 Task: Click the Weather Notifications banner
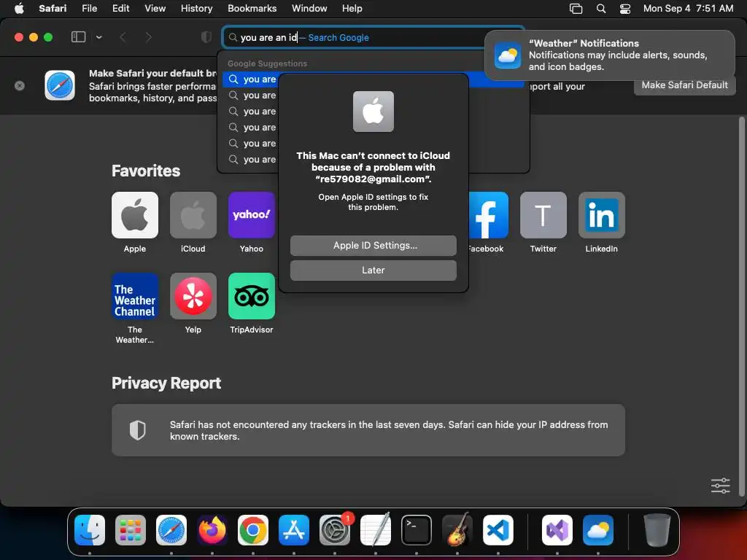[609, 55]
